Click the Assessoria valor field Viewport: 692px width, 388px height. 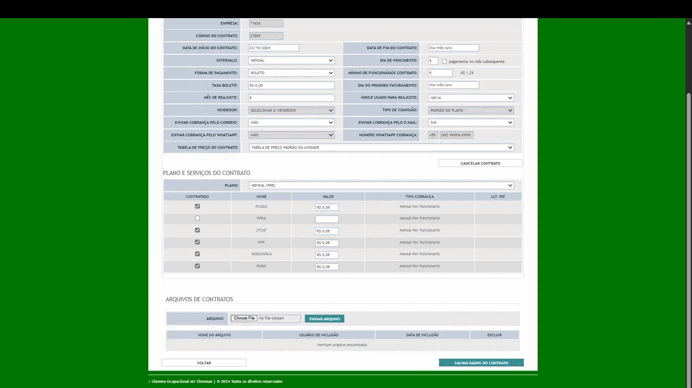coord(327,255)
